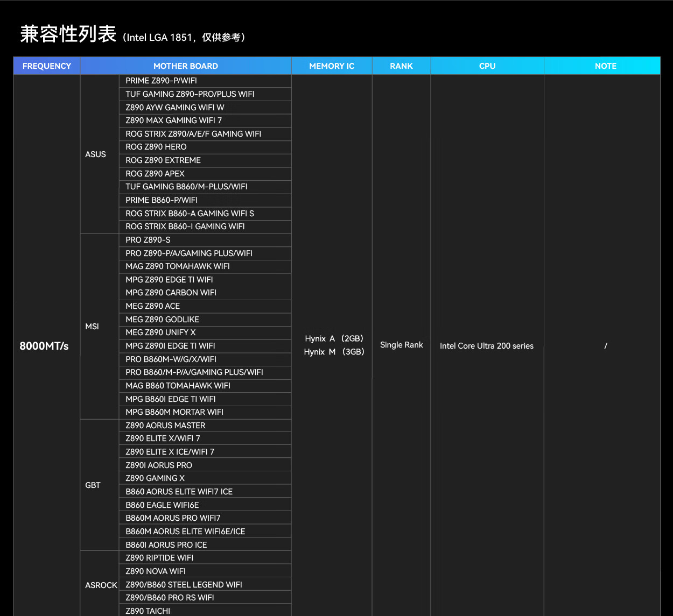Select Z890 ELITE X ICE/WIFI 7 row
673x616 pixels.
[x=205, y=452]
